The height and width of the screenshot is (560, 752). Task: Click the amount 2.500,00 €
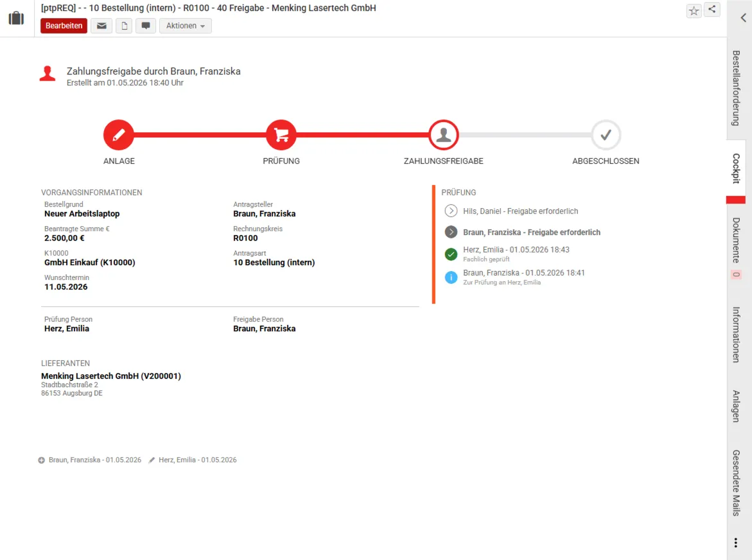tap(64, 238)
